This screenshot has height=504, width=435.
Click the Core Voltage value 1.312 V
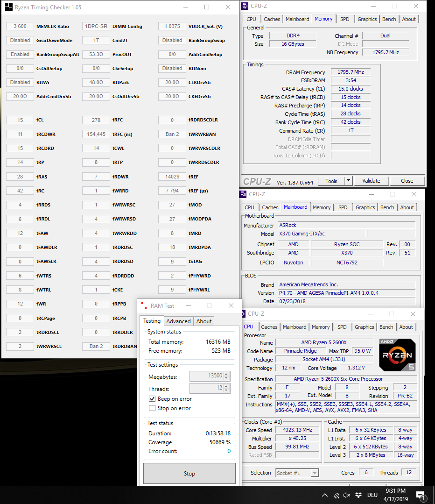tap(356, 368)
